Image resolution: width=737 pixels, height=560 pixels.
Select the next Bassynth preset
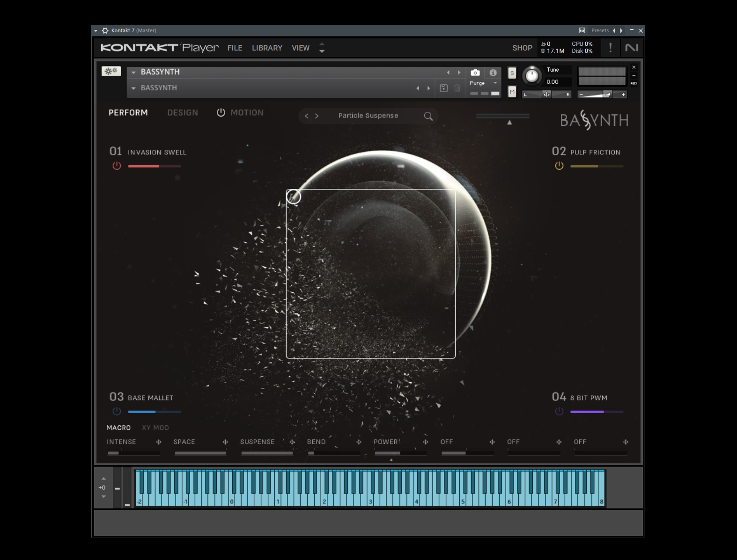(317, 116)
